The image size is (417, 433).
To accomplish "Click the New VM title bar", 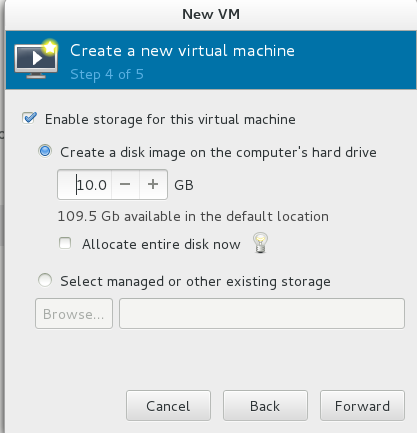I will [x=211, y=14].
